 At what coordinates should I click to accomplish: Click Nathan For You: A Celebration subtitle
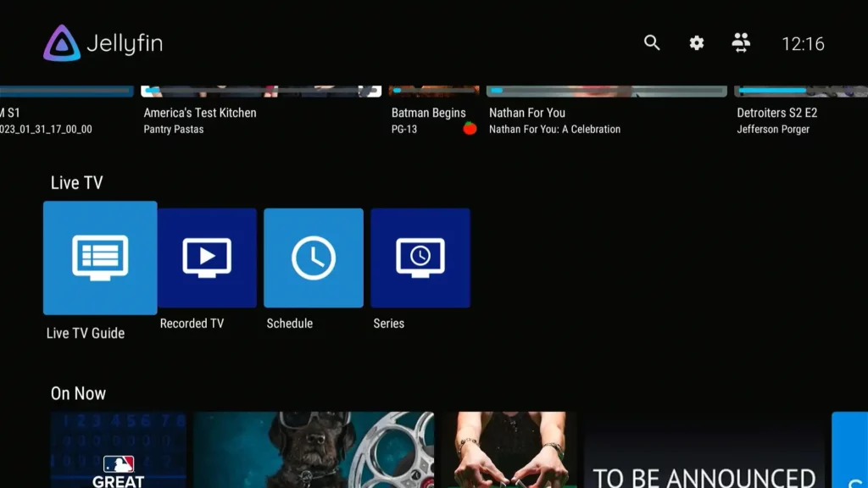[x=554, y=130]
